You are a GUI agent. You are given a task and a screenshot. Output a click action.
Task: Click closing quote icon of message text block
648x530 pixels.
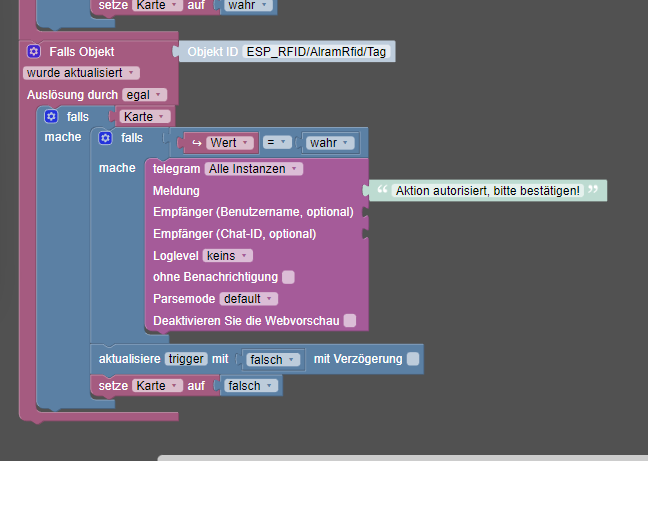pos(593,190)
